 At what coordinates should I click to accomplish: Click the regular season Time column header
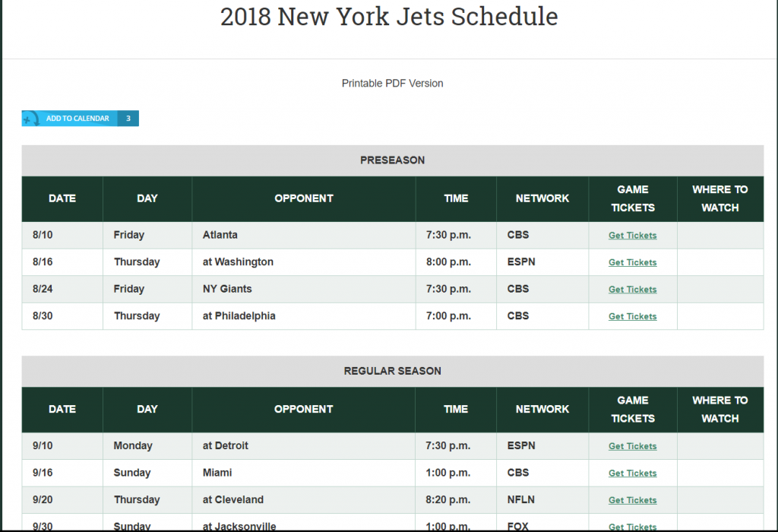coord(456,409)
